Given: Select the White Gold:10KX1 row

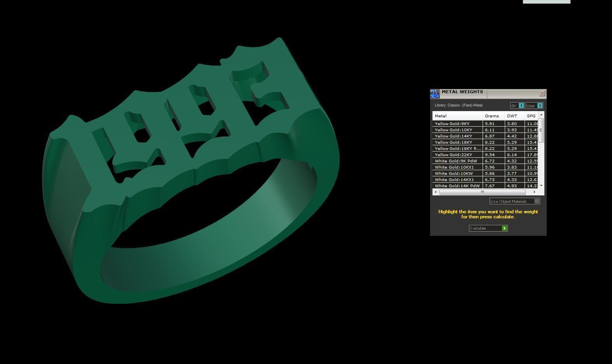Looking at the screenshot, I should click(x=486, y=167).
